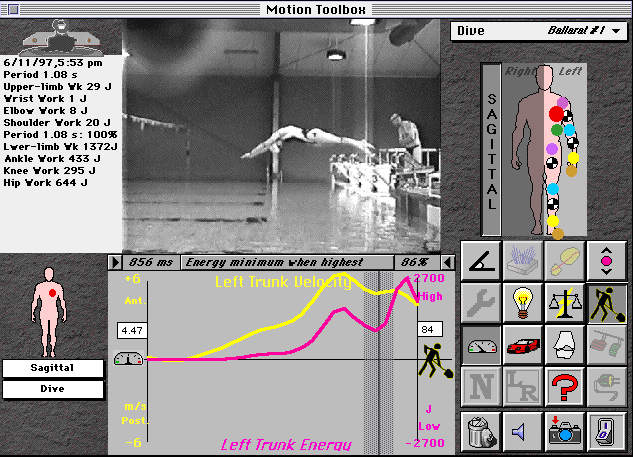Click the Dive button on left panel
Image resolution: width=633 pixels, height=457 pixels.
(52, 389)
